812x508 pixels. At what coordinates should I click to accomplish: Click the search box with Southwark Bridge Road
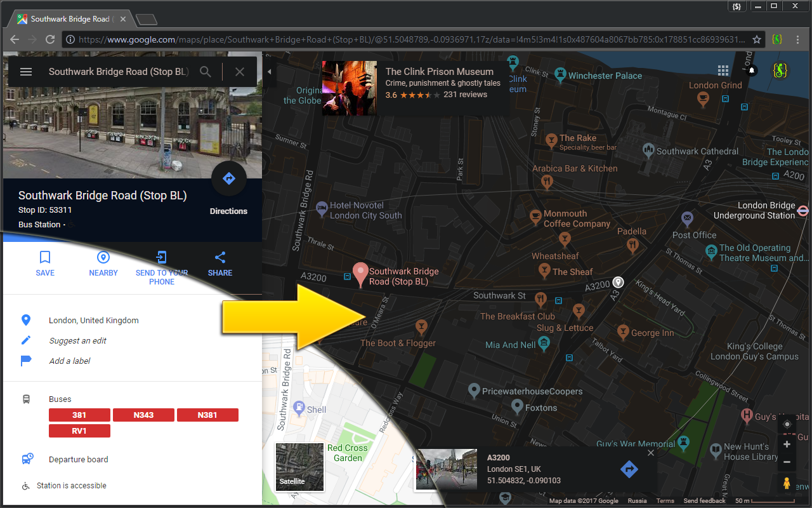[x=119, y=72]
